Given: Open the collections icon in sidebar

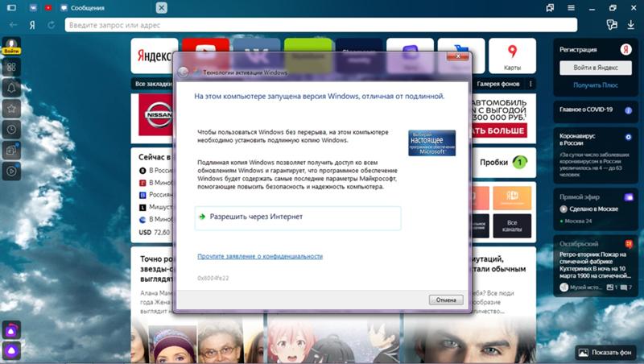Looking at the screenshot, I should coord(11,151).
